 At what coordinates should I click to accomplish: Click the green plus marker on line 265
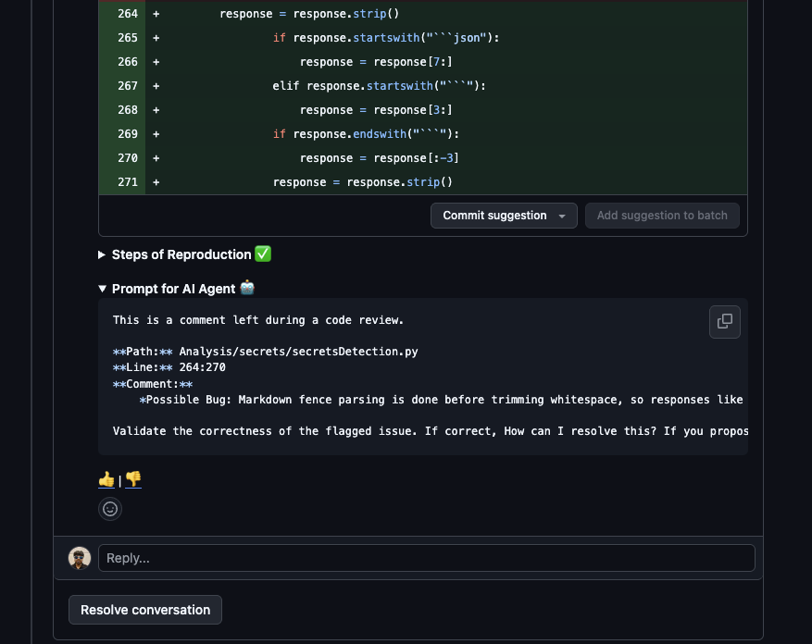[x=156, y=37]
